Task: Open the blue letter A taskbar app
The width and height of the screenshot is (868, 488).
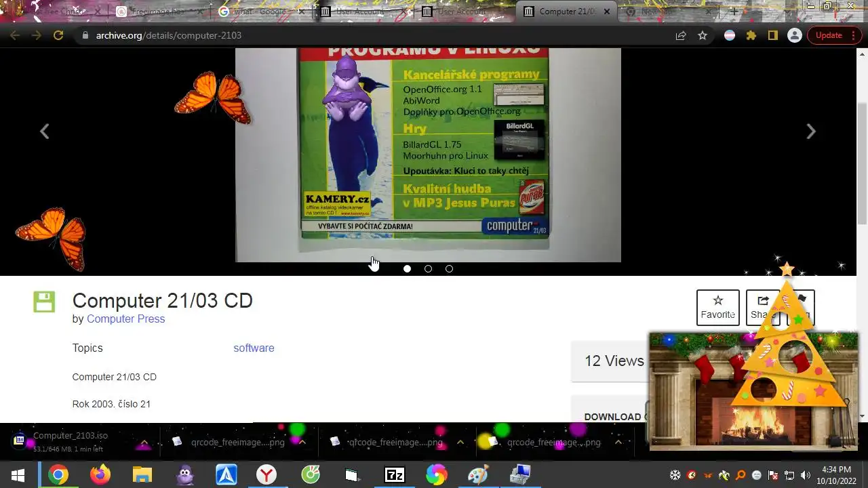Action: (226, 475)
